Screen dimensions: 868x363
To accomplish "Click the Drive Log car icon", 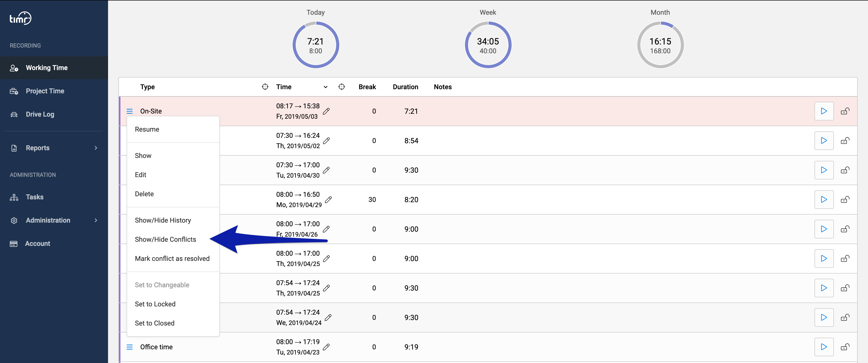I will click(14, 115).
